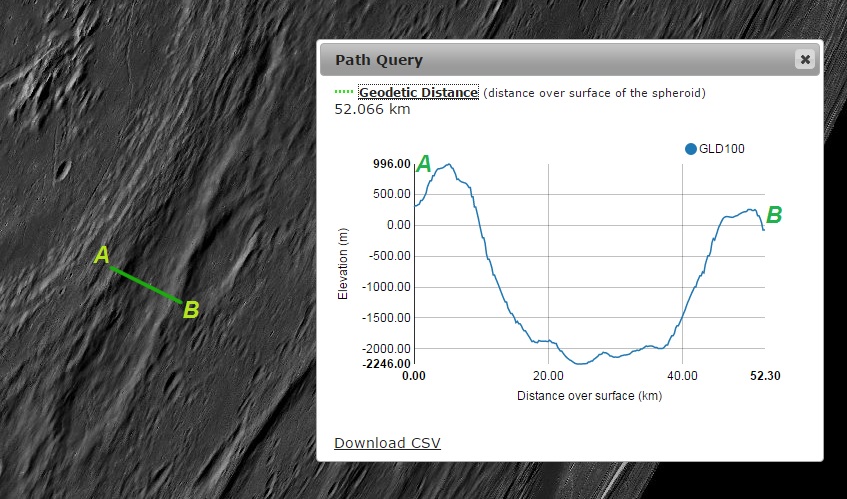Image resolution: width=847 pixels, height=499 pixels.
Task: Click the Distance over surface axis title
Action: pyautogui.click(x=589, y=396)
